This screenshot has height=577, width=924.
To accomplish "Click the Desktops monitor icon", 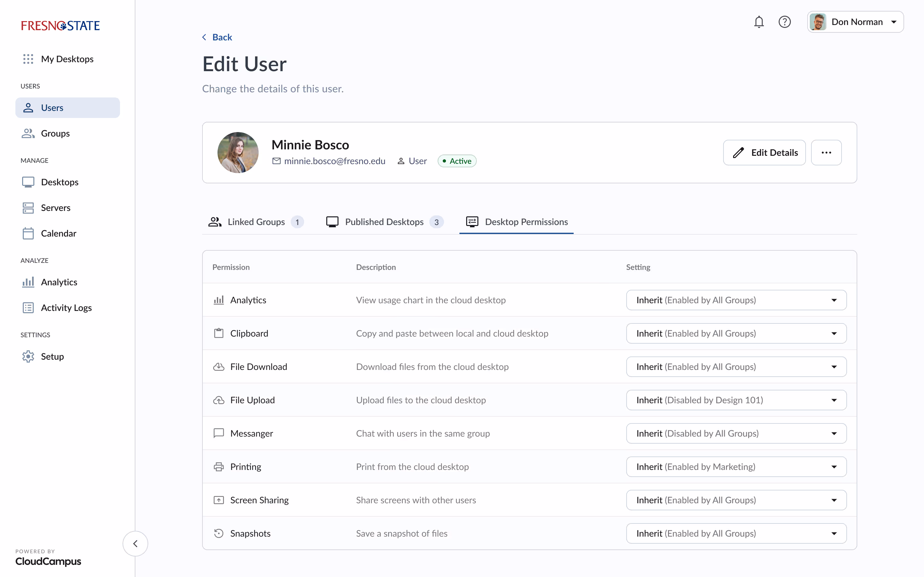I will pyautogui.click(x=28, y=182).
